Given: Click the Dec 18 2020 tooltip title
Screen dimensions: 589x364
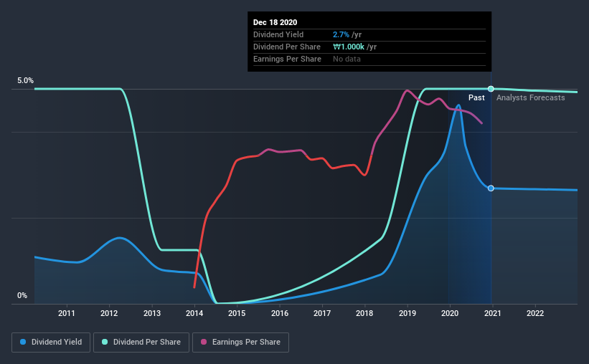Looking at the screenshot, I should [275, 22].
